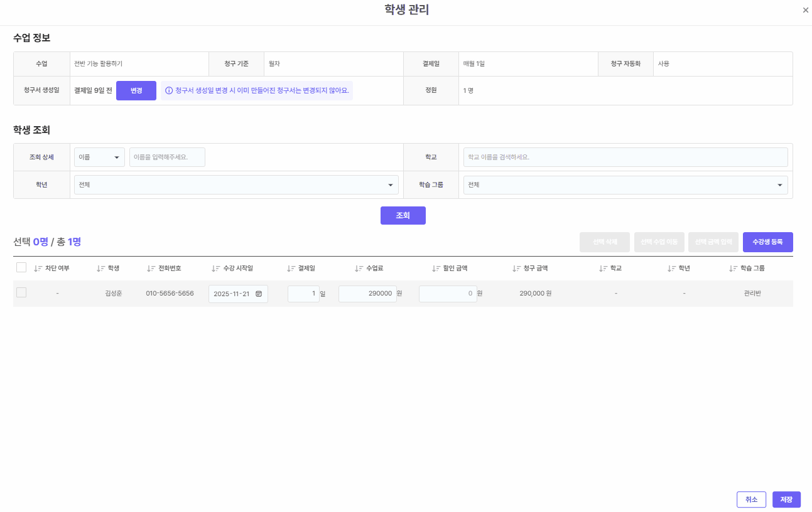Image resolution: width=812 pixels, height=512 pixels.
Task: Click the 변경 button for 청구서 생성일
Action: (136, 90)
